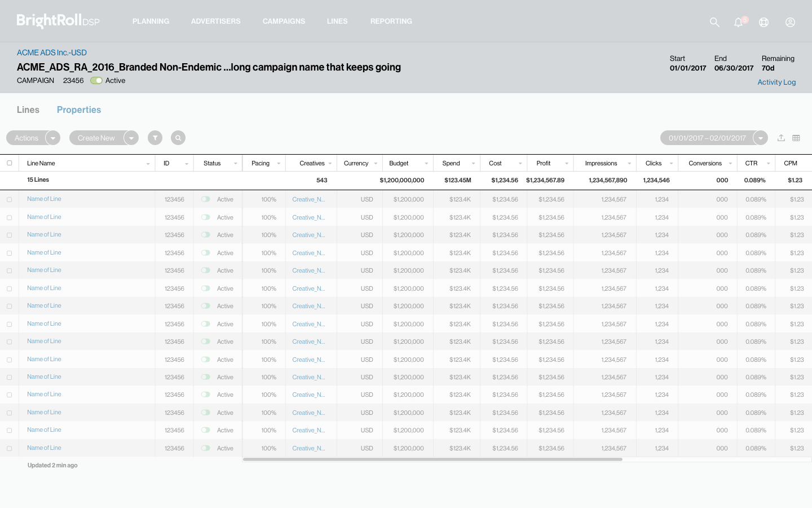Click the export/share icon near date range
The width and height of the screenshot is (812, 508).
(x=781, y=138)
